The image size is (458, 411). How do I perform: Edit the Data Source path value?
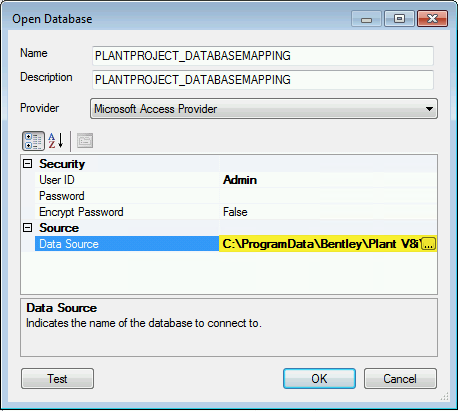(x=320, y=244)
